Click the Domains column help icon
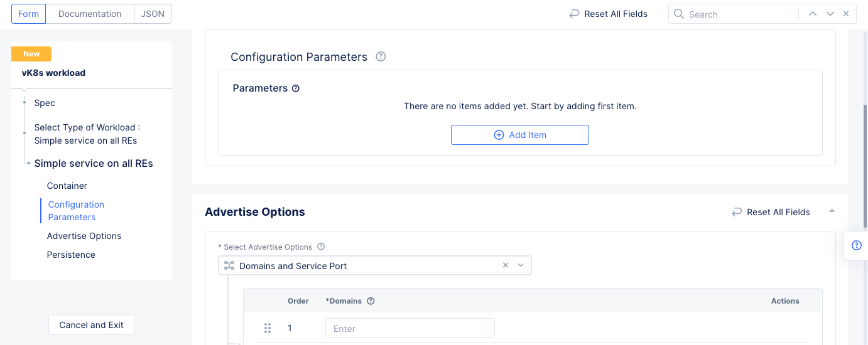 (371, 301)
